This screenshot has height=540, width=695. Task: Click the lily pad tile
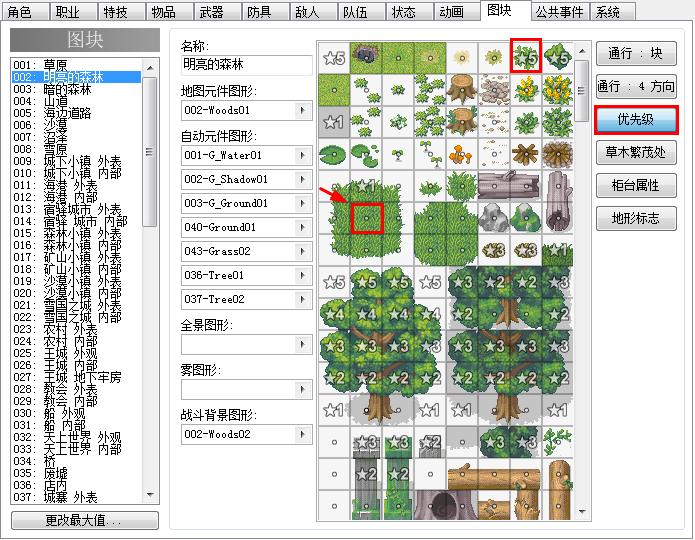coord(334,154)
